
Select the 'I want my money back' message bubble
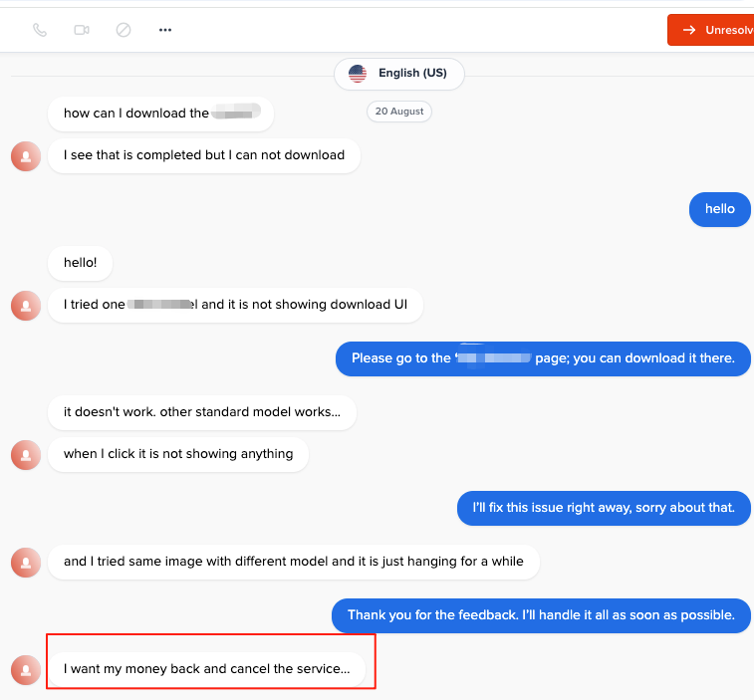tap(207, 669)
